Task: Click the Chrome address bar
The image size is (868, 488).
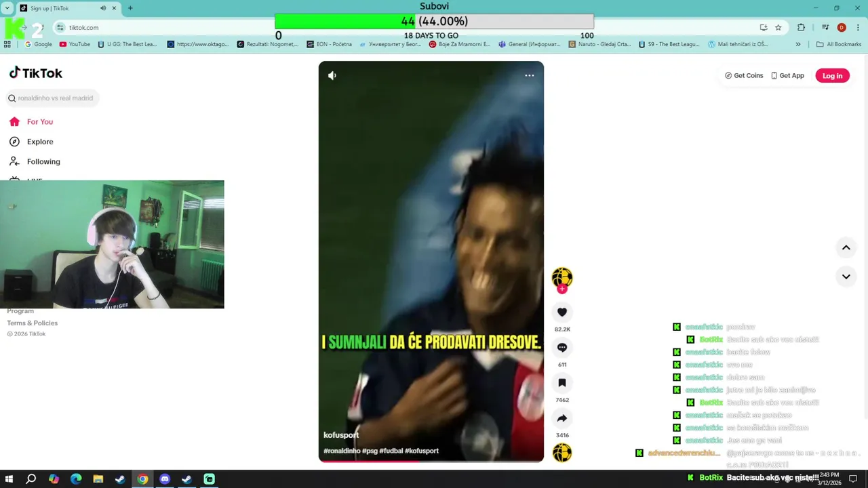Action: [407, 28]
